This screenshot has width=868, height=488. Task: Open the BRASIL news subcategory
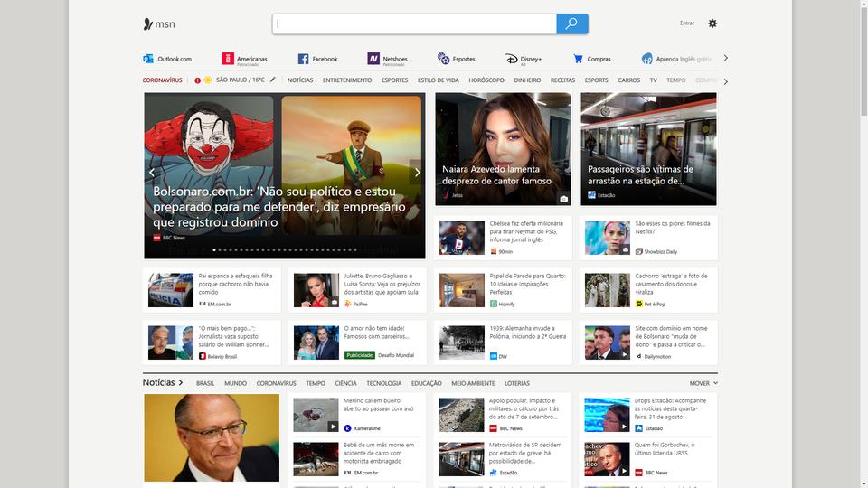[x=205, y=383]
